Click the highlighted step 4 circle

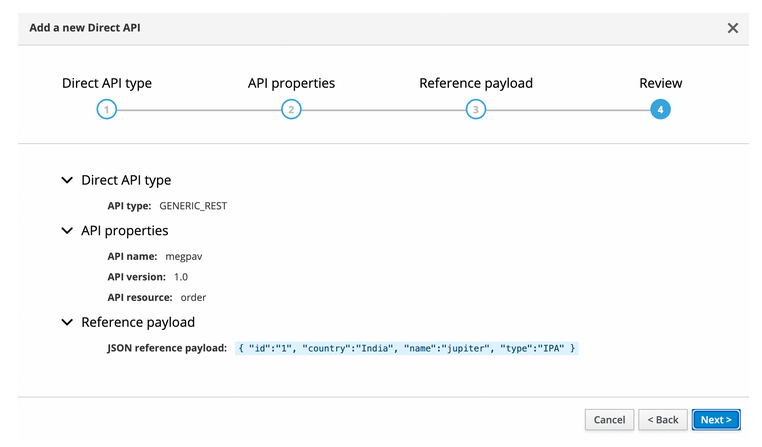coord(660,109)
